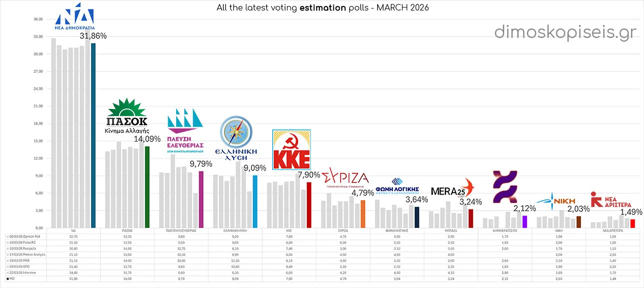Select the Νέα Αριστερά logo
Viewport: 644px width, 288px height.
click(610, 200)
